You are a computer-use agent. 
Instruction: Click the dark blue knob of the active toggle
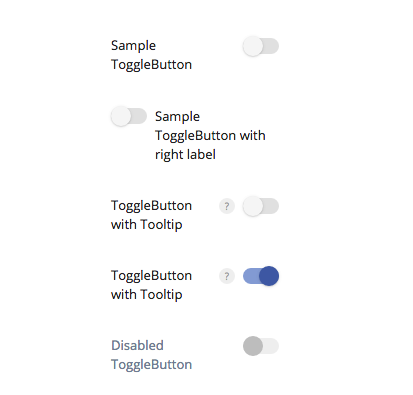pyautogui.click(x=269, y=276)
